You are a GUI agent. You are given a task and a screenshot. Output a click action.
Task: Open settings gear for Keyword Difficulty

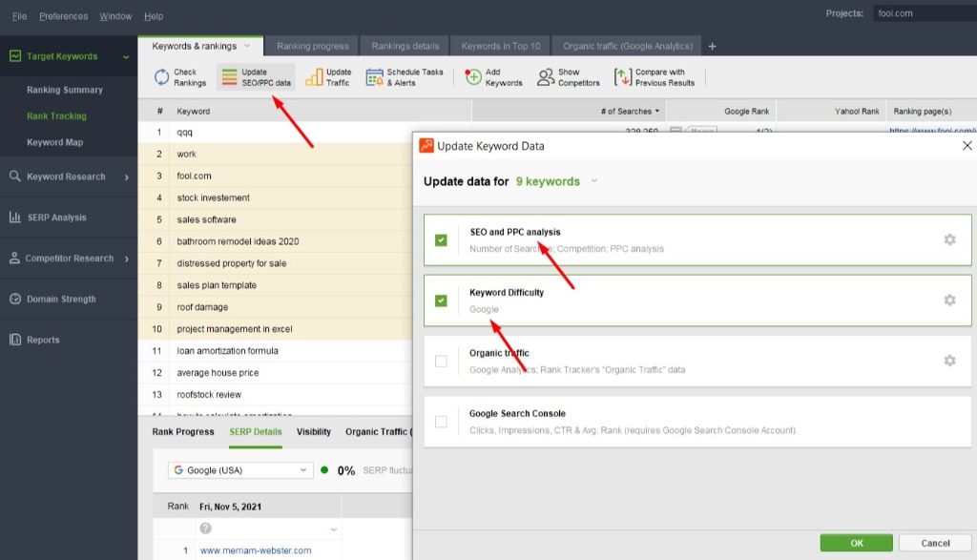[x=949, y=301]
